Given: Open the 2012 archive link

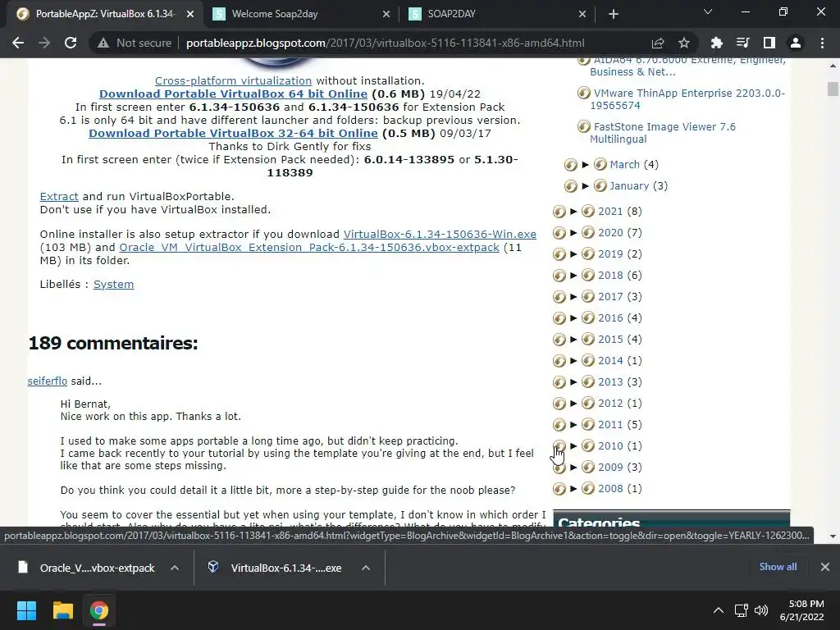Looking at the screenshot, I should 610,404.
